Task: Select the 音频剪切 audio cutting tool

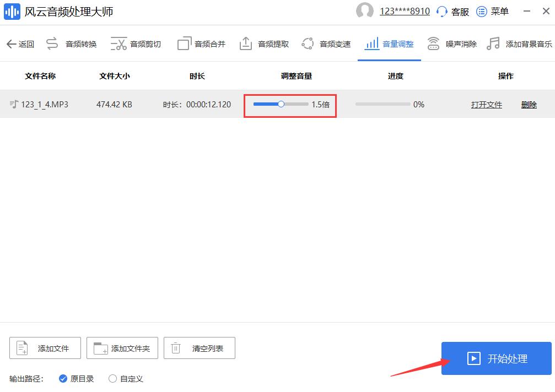Action: pyautogui.click(x=136, y=43)
